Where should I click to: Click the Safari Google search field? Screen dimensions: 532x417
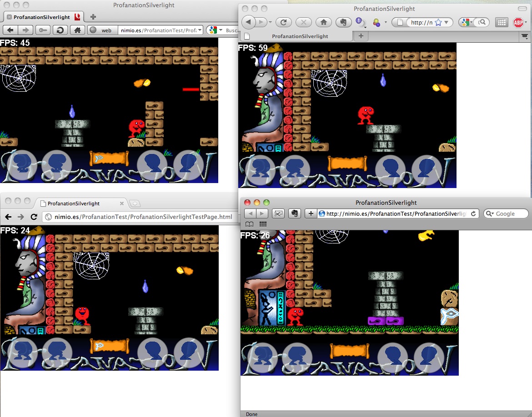(506, 213)
